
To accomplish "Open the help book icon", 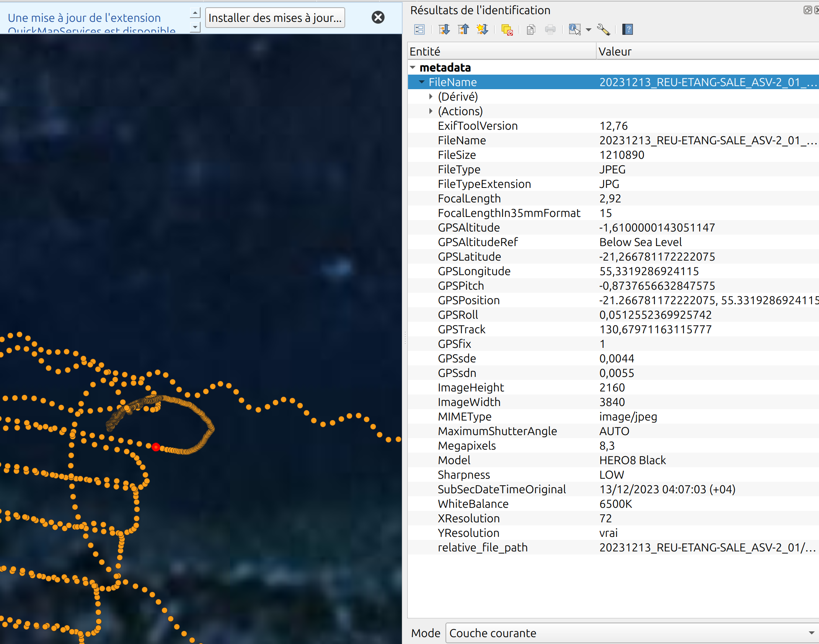I will 628,29.
